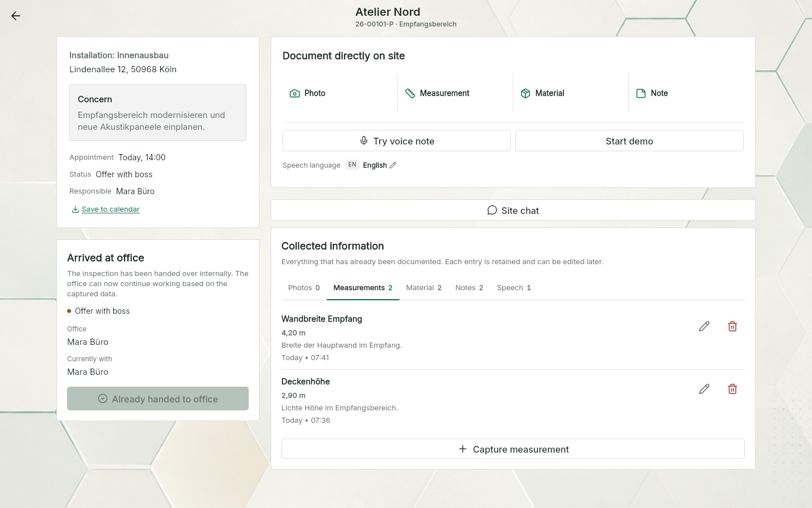Edit speech language pencil icon
This screenshot has height=508, width=812.
(393, 165)
